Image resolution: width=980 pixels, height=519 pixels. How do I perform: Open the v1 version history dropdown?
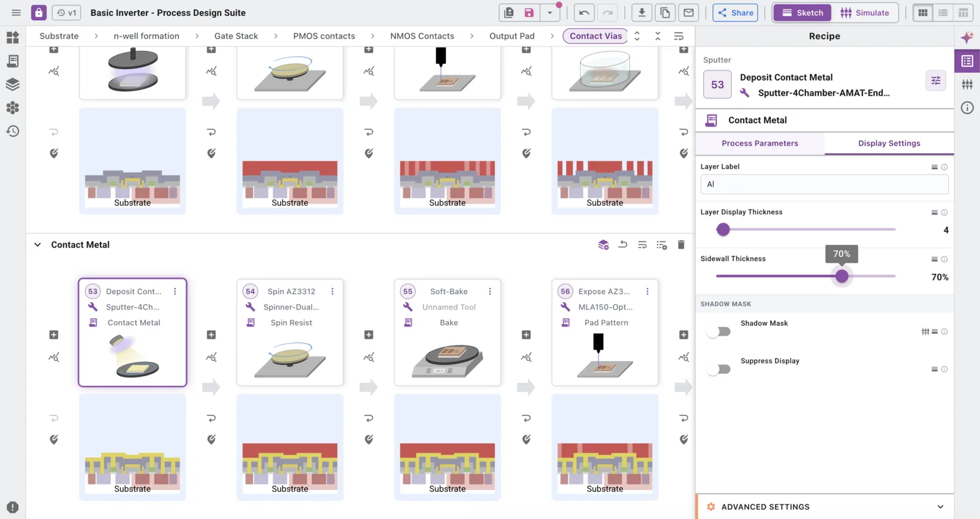click(67, 13)
